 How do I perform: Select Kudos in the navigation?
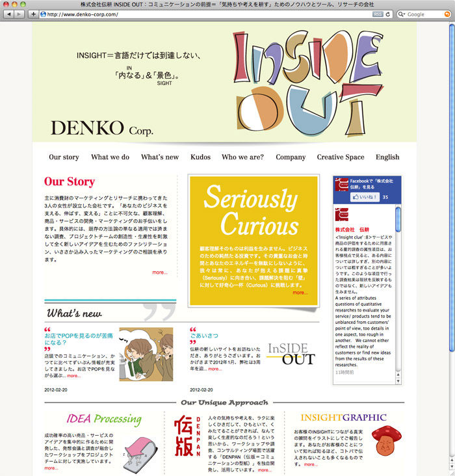[200, 157]
